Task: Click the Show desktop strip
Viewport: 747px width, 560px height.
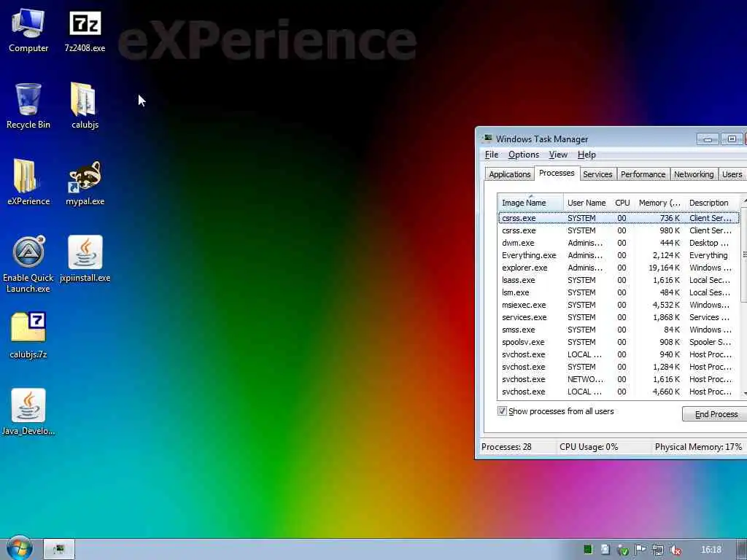Action: tap(742, 549)
